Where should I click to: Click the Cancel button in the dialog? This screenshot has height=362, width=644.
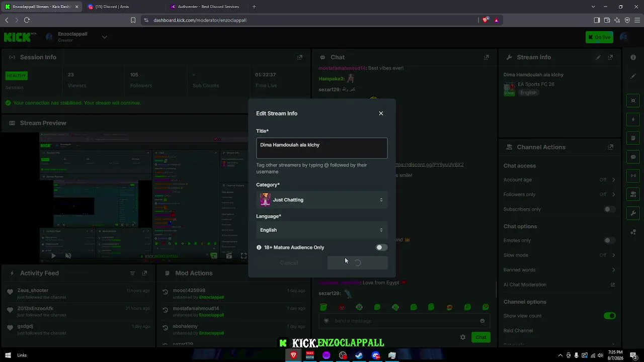(289, 262)
